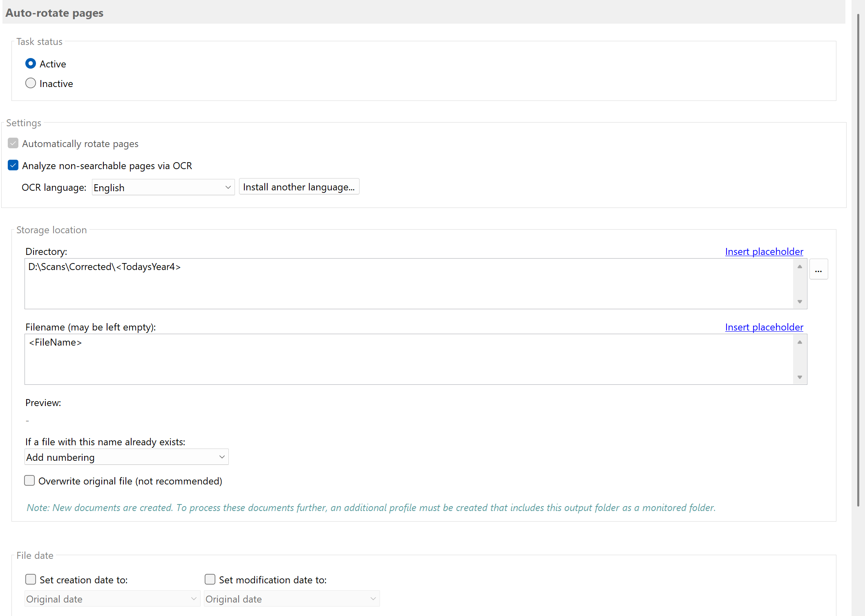Select the Inactive radio button
The height and width of the screenshot is (616, 865).
coord(31,83)
